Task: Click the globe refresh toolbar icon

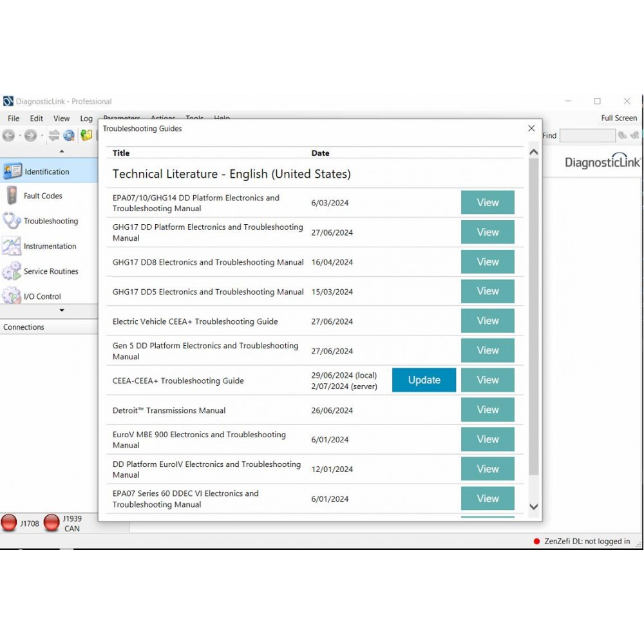Action: (69, 135)
